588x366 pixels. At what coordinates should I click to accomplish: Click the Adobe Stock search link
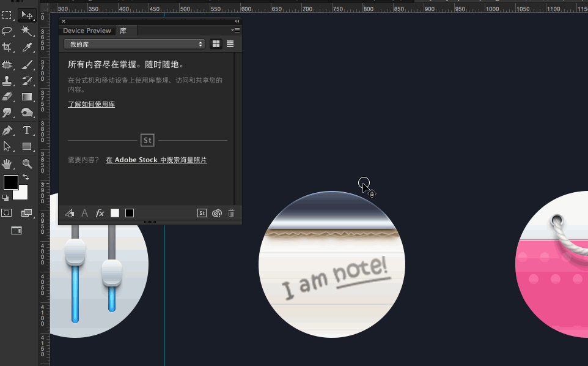pyautogui.click(x=156, y=160)
